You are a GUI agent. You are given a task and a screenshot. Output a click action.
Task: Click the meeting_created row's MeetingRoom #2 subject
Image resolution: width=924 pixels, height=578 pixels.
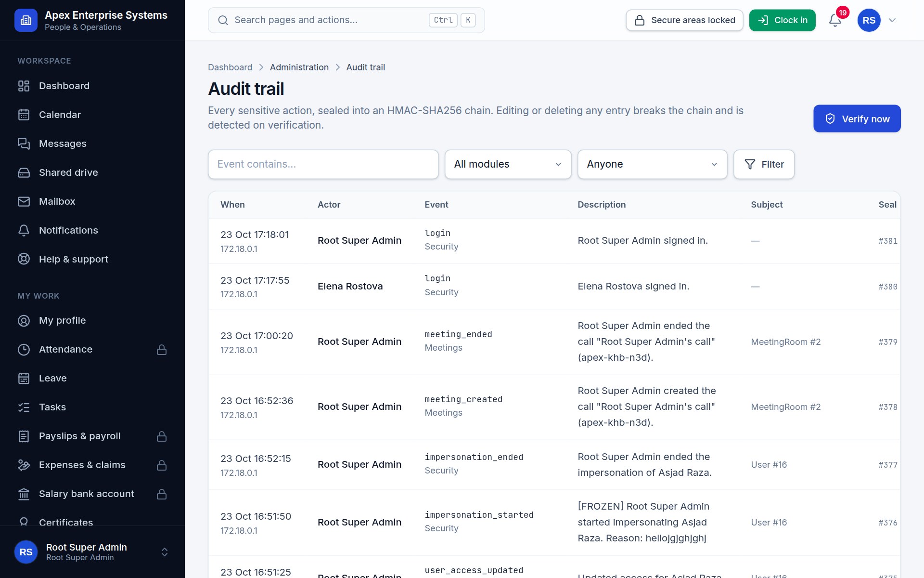tap(785, 407)
